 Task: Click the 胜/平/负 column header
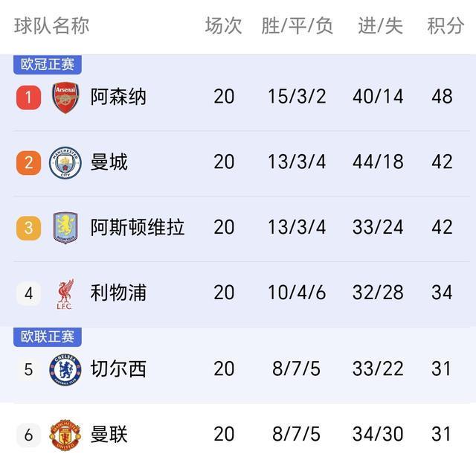pos(297,26)
